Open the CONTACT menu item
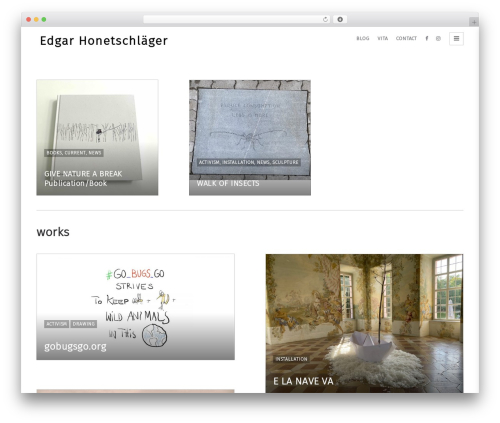This screenshot has height=423, width=500. click(406, 38)
